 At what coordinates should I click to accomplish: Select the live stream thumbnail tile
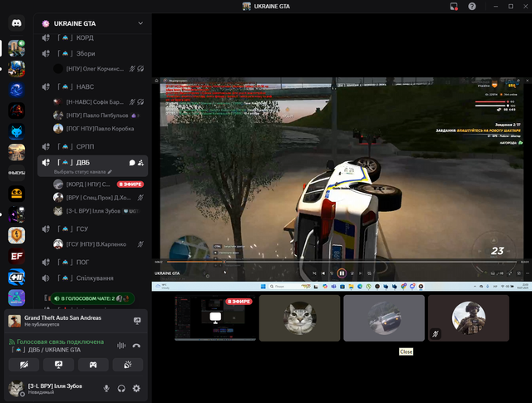point(215,318)
